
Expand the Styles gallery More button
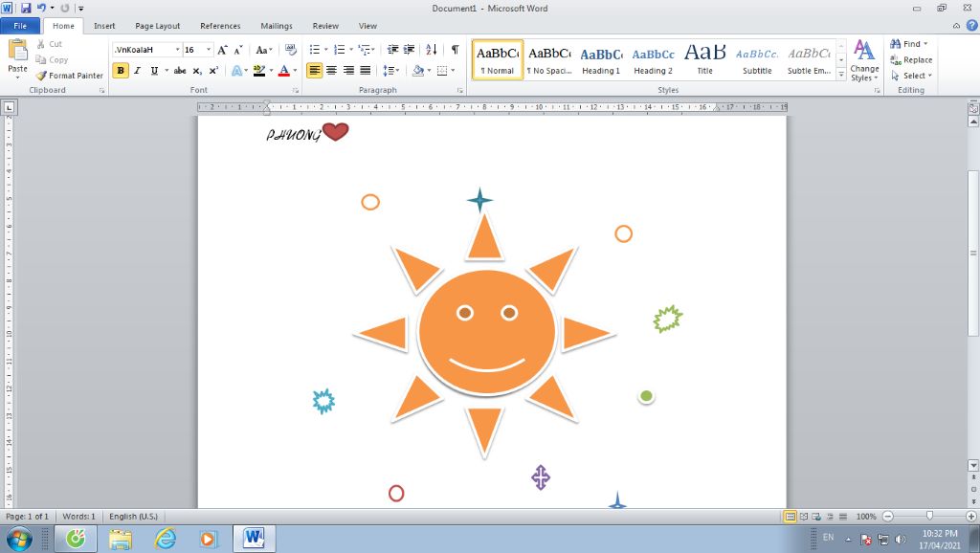tap(841, 75)
